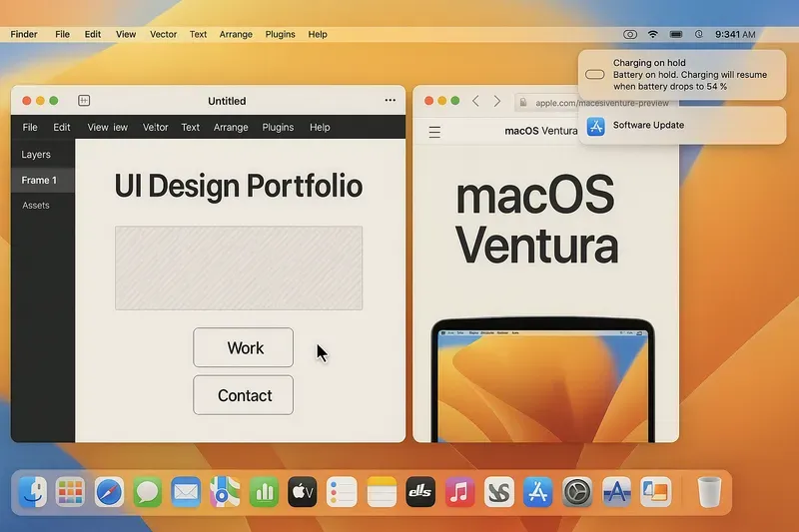Image resolution: width=799 pixels, height=532 pixels.
Task: Open Text in the dark in-window menu bar
Action: coord(191,128)
